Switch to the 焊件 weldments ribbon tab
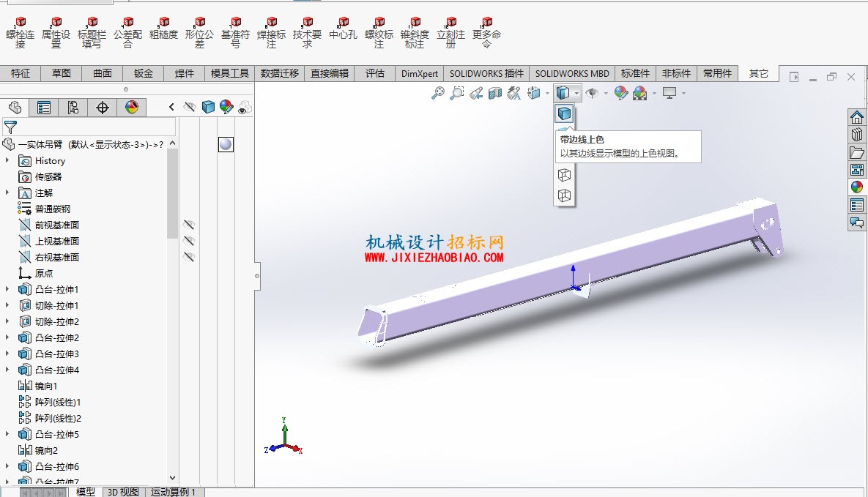 (x=185, y=74)
